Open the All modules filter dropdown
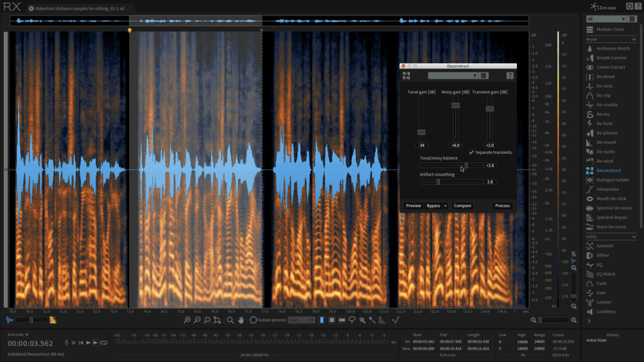The height and width of the screenshot is (362, 644). pos(606,19)
